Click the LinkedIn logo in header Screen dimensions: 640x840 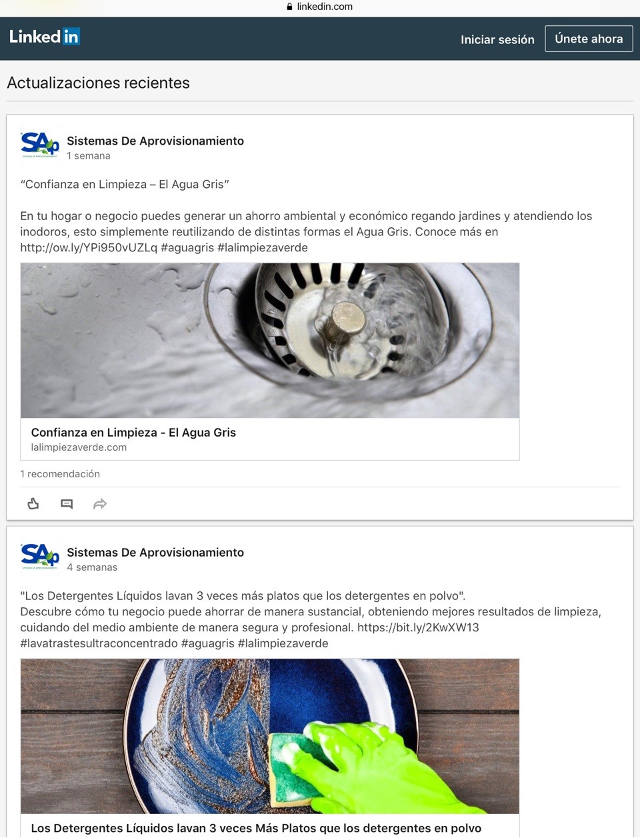[x=45, y=37]
